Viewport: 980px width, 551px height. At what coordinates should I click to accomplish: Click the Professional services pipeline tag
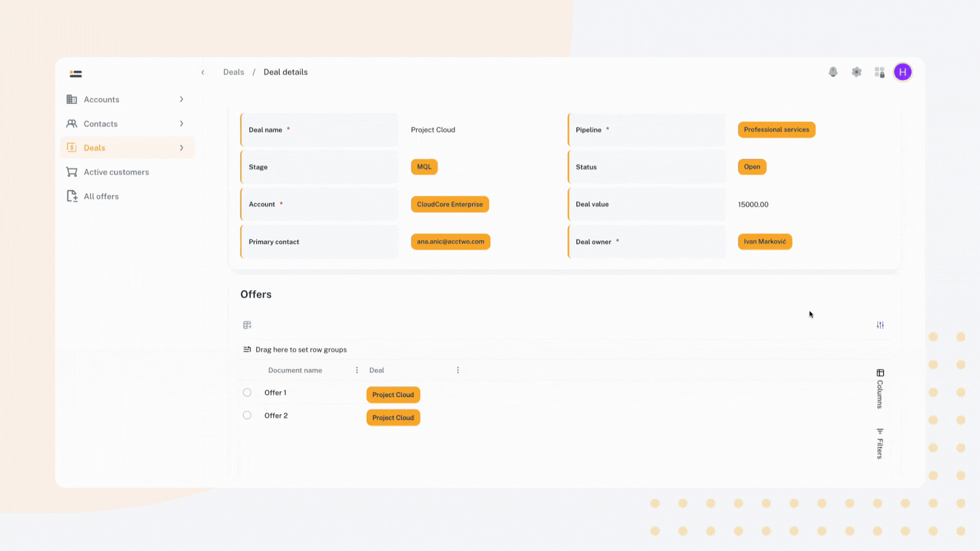point(776,130)
